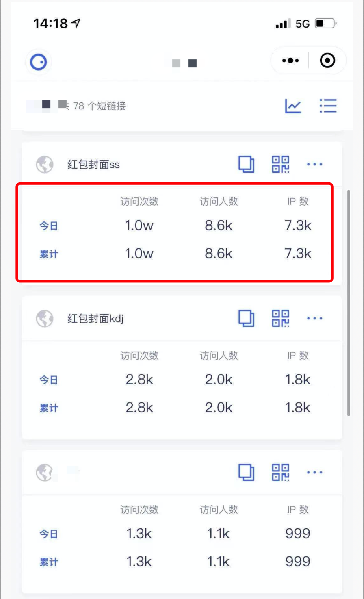Copy the 红包封面kdj short link

click(246, 319)
